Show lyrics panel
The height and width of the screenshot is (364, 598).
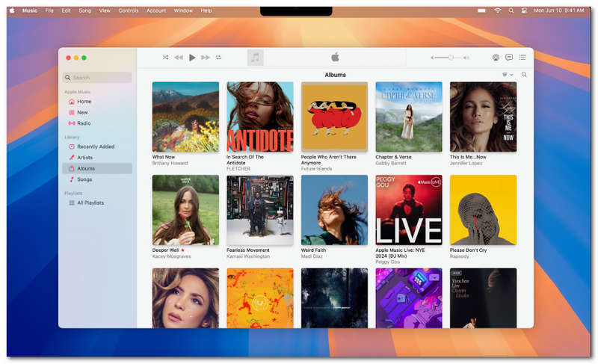509,58
